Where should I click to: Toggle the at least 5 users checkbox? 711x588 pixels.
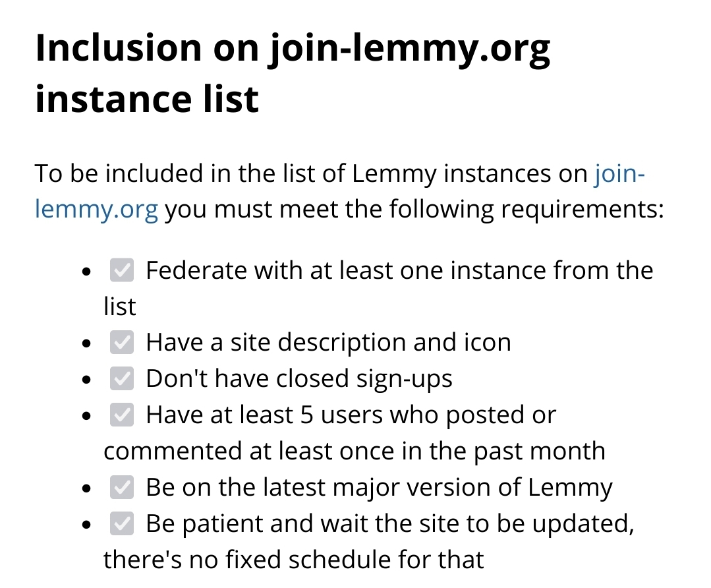click(121, 415)
